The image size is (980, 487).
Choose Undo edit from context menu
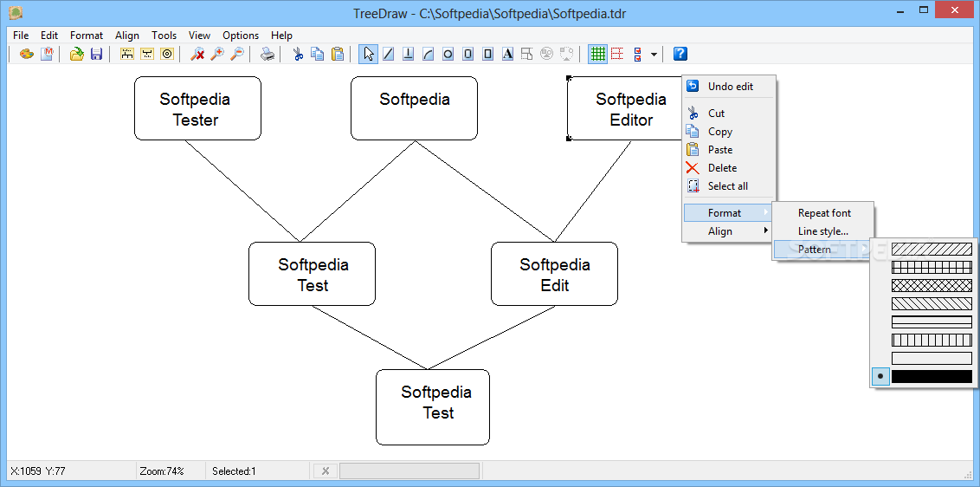point(728,87)
